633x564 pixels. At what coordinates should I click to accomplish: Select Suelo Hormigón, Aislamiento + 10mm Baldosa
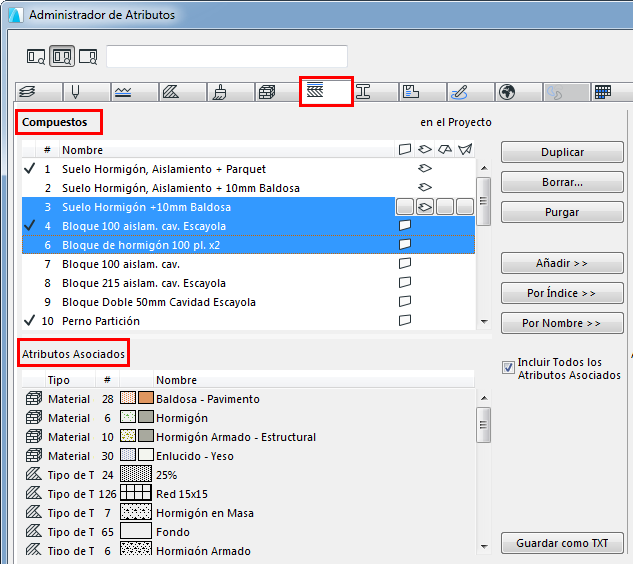click(x=248, y=188)
